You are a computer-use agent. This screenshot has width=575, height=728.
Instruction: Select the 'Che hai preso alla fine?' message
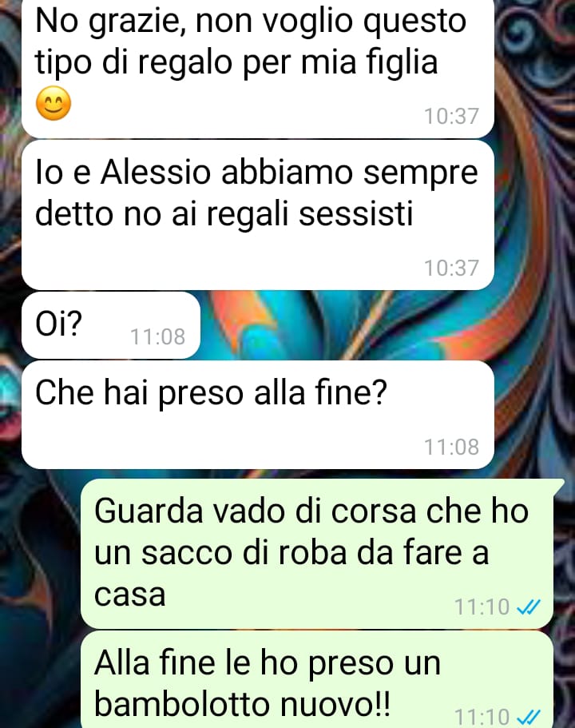click(x=258, y=415)
